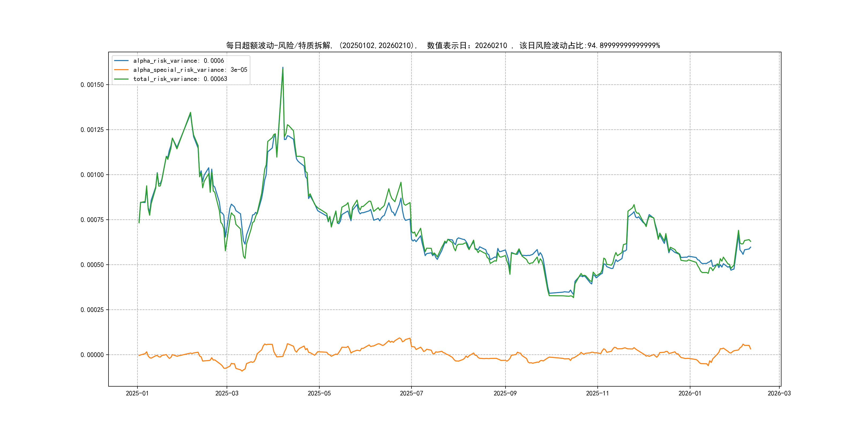Click the 2025-05 x-axis tick label

[319, 393]
